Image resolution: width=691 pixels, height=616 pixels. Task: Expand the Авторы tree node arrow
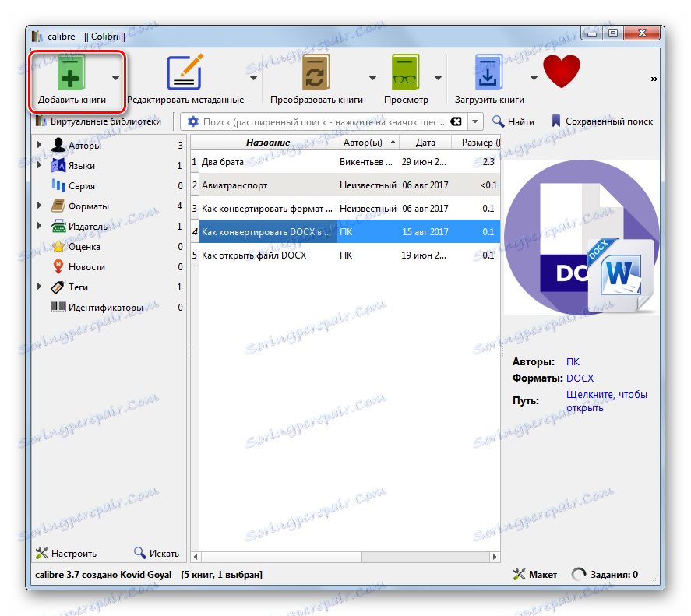pyautogui.click(x=39, y=145)
